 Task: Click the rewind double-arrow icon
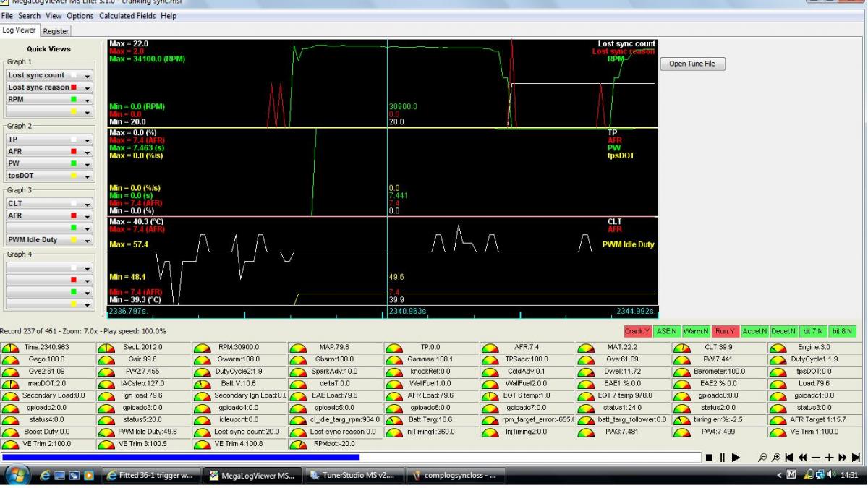pyautogui.click(x=802, y=458)
